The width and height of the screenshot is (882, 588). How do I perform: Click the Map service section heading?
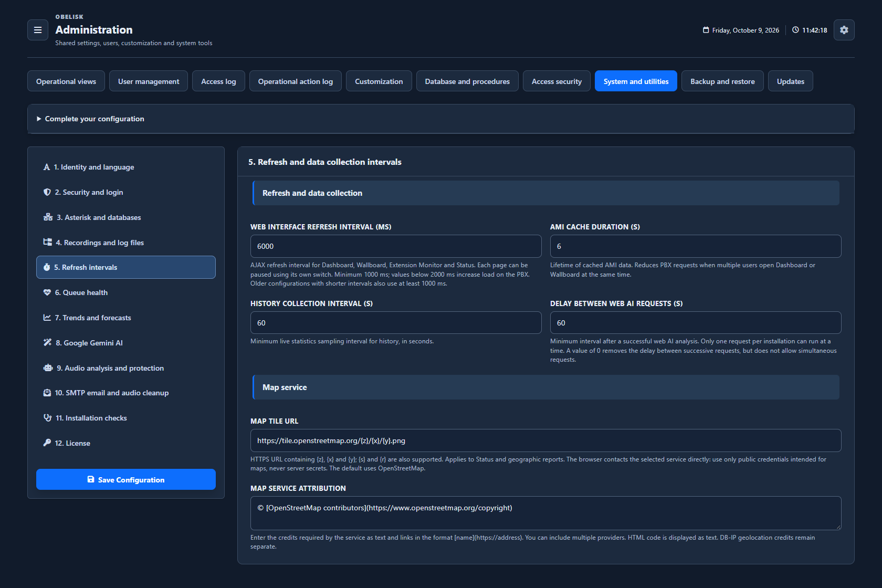pyautogui.click(x=285, y=387)
